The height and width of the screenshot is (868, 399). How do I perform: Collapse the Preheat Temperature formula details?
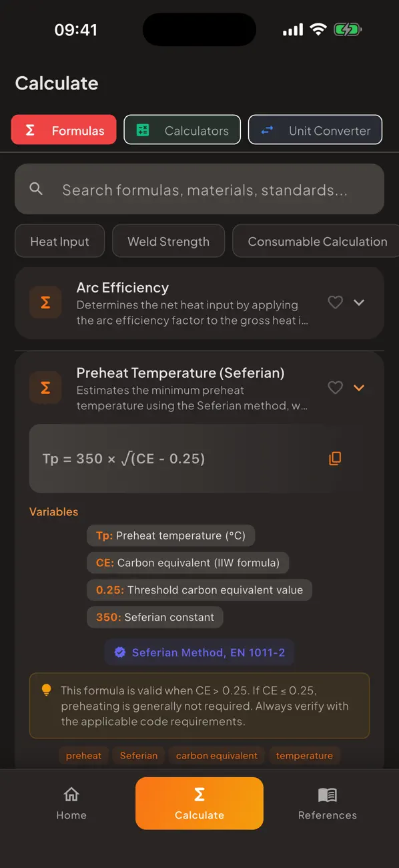coord(359,387)
